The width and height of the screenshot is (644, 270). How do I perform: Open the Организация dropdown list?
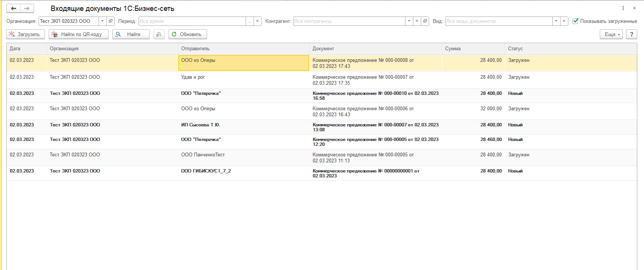pos(102,21)
